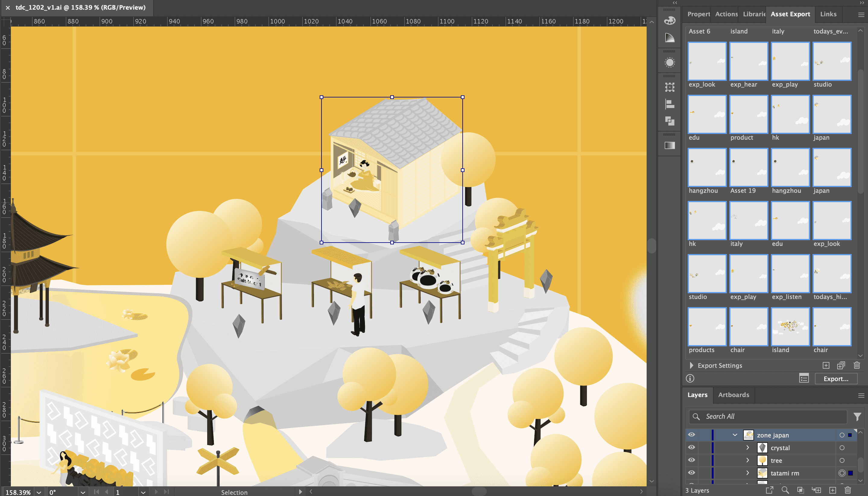The width and height of the screenshot is (868, 496).
Task: Click target circle for crystal layer
Action: [842, 448]
